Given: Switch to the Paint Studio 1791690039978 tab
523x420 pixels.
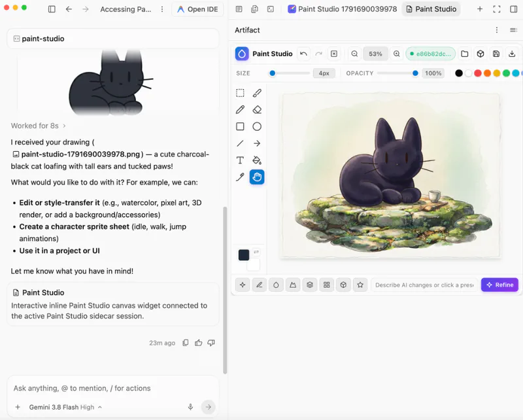Looking at the screenshot, I should pyautogui.click(x=343, y=9).
